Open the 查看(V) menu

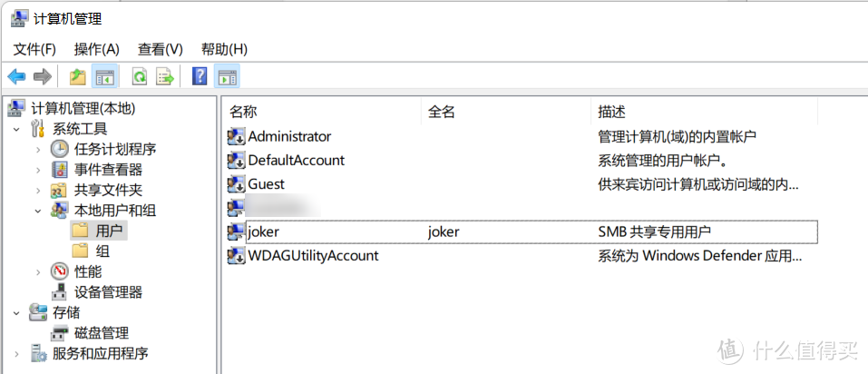tap(160, 49)
